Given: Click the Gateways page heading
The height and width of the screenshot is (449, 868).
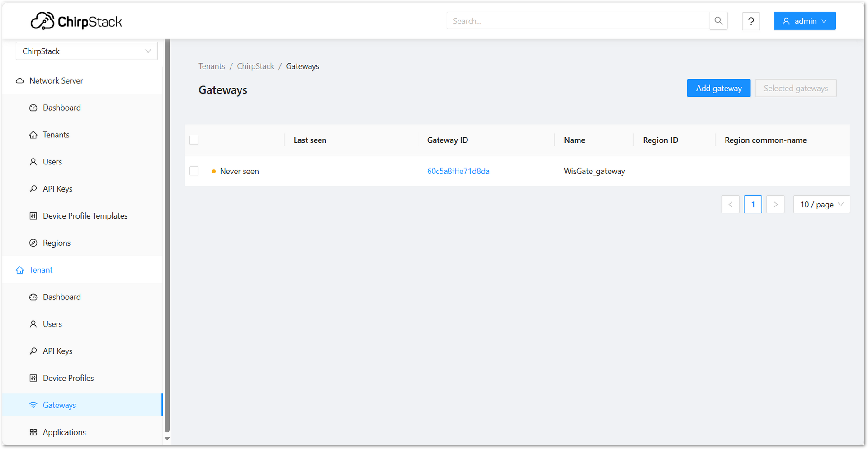Looking at the screenshot, I should pyautogui.click(x=223, y=90).
